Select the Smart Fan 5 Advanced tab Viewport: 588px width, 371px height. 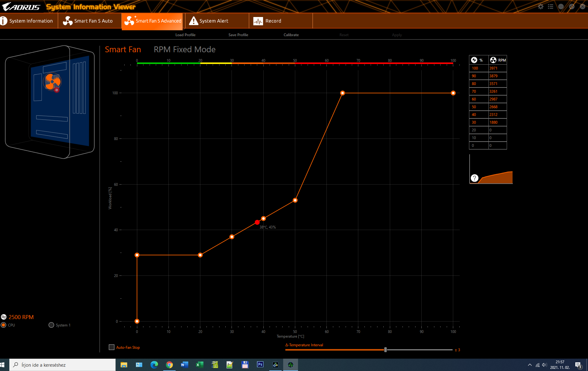pyautogui.click(x=153, y=21)
